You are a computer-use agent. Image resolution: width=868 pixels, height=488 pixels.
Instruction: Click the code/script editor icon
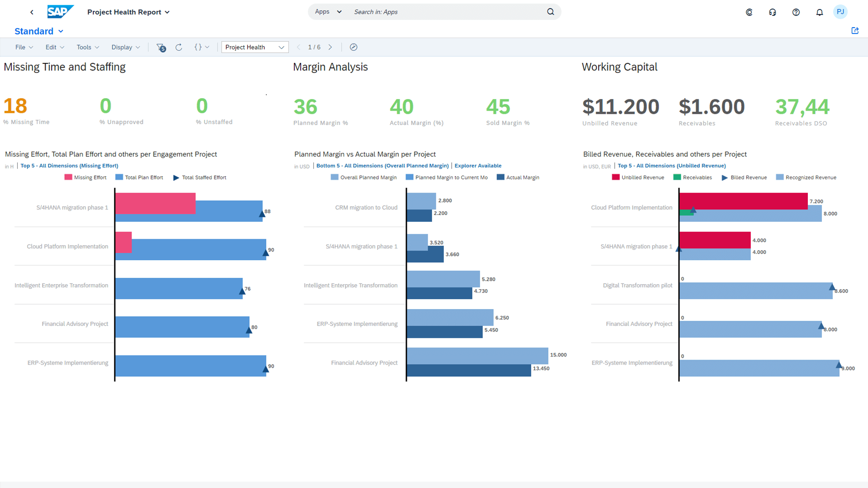(199, 47)
